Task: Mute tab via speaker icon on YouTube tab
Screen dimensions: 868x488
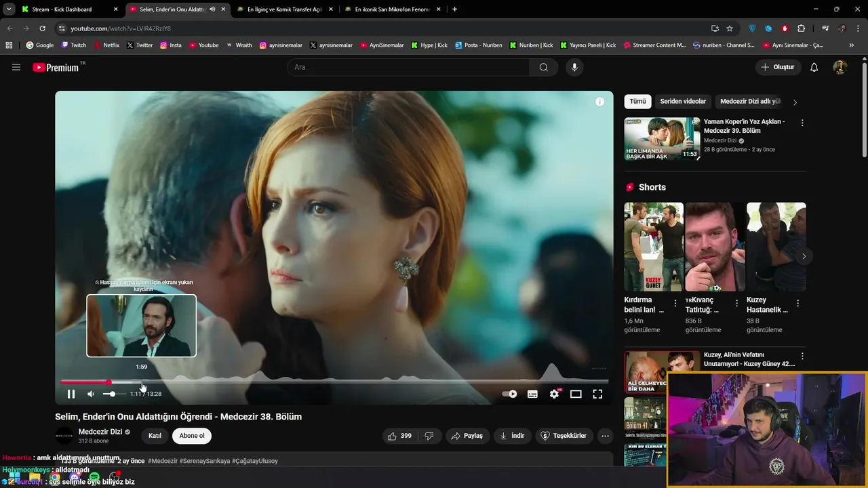Action: click(x=212, y=9)
